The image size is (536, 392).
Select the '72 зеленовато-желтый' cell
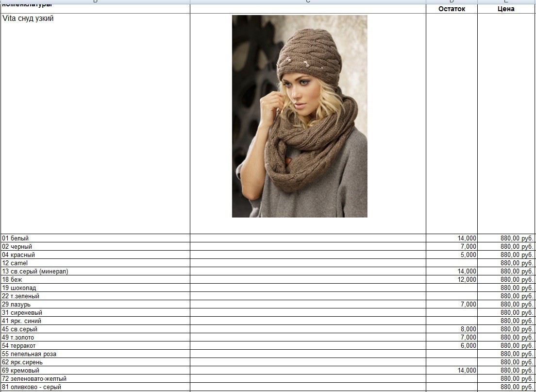[95, 379]
